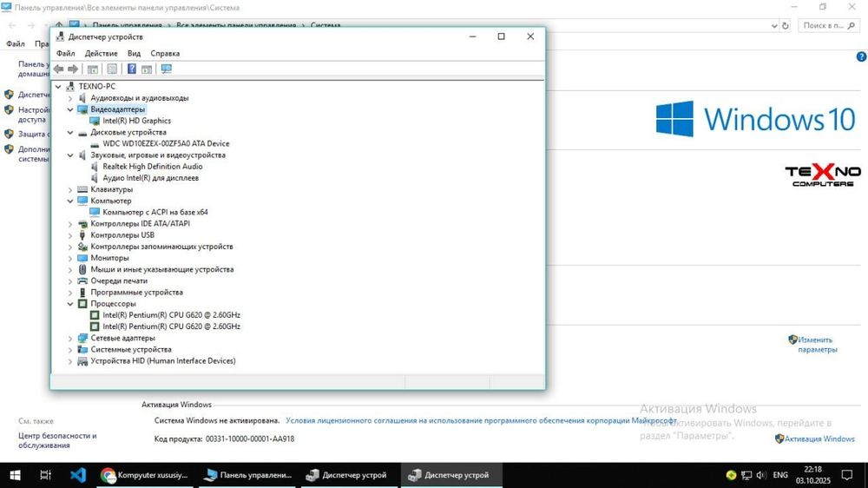Click the Windows Start button
Screen dimensions: 868x488
pos(15,475)
